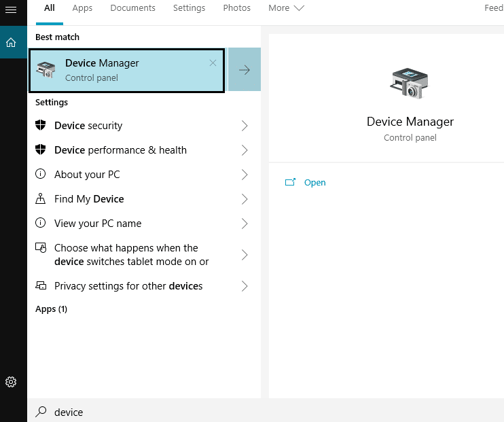The image size is (504, 422).
Task: Expand Device Manager details arrow
Action: (x=245, y=69)
